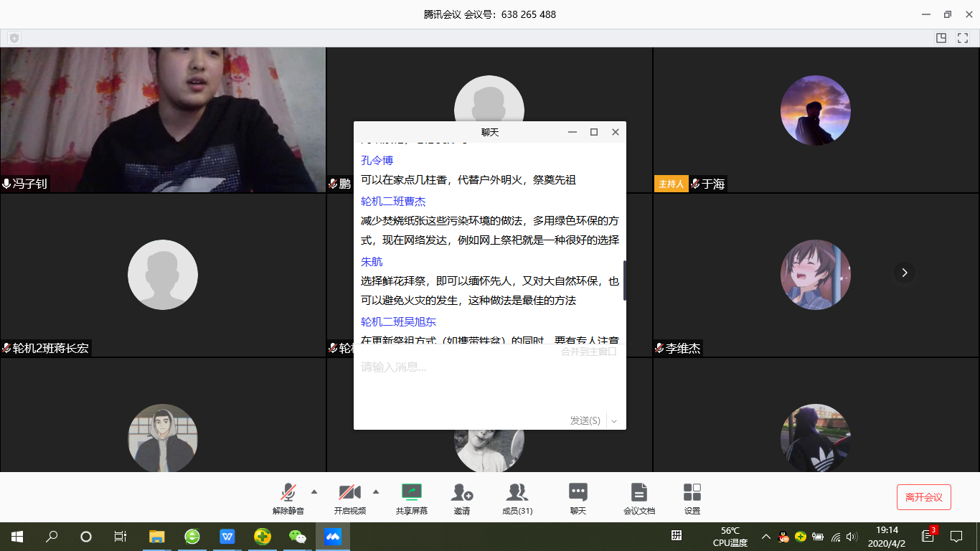Click 离开会议 leave meeting button
980x551 pixels.
(923, 497)
